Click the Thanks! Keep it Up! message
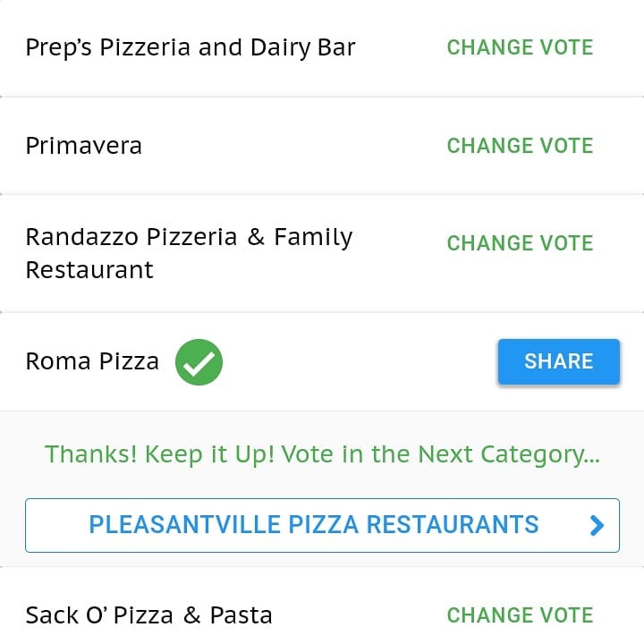 322,454
